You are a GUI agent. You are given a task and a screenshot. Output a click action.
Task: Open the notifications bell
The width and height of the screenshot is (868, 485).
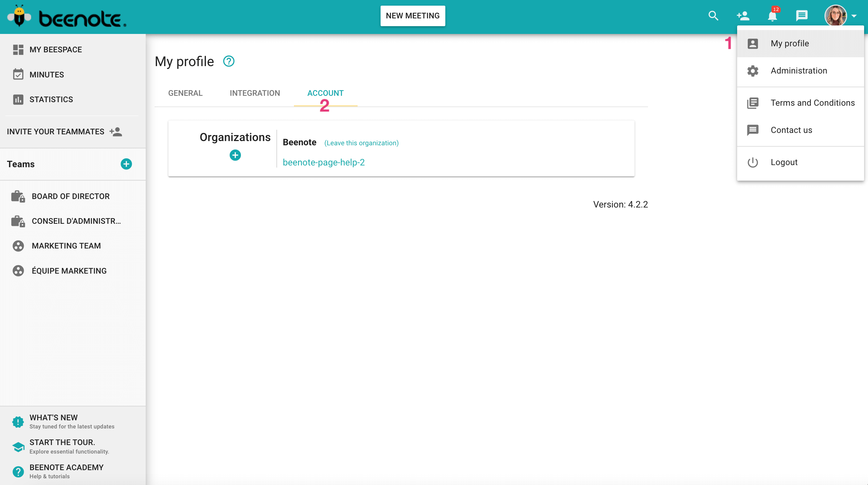[x=772, y=16]
